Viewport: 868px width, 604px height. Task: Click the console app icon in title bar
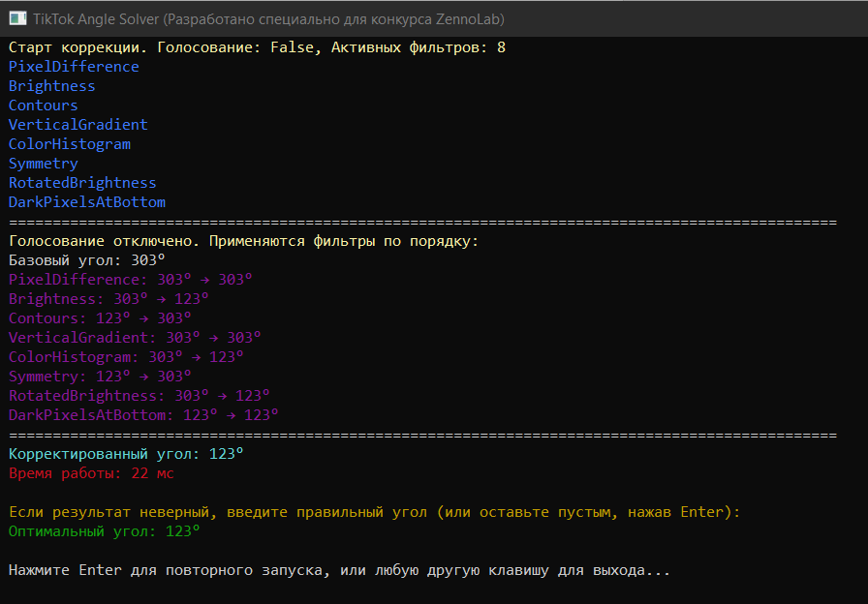pos(17,19)
